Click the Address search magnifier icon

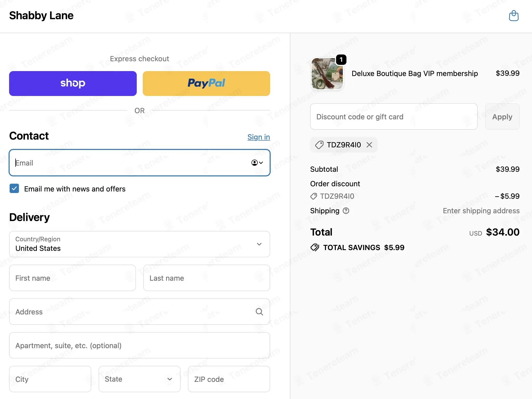tap(259, 312)
